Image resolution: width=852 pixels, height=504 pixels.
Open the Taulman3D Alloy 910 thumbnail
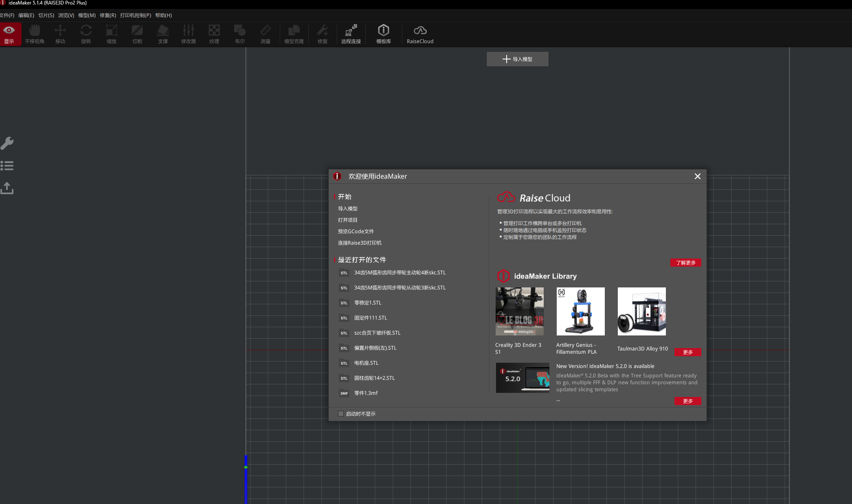tap(641, 311)
